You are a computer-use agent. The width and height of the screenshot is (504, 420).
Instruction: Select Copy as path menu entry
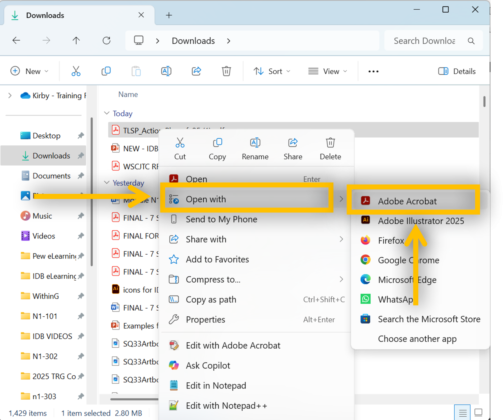pos(211,299)
